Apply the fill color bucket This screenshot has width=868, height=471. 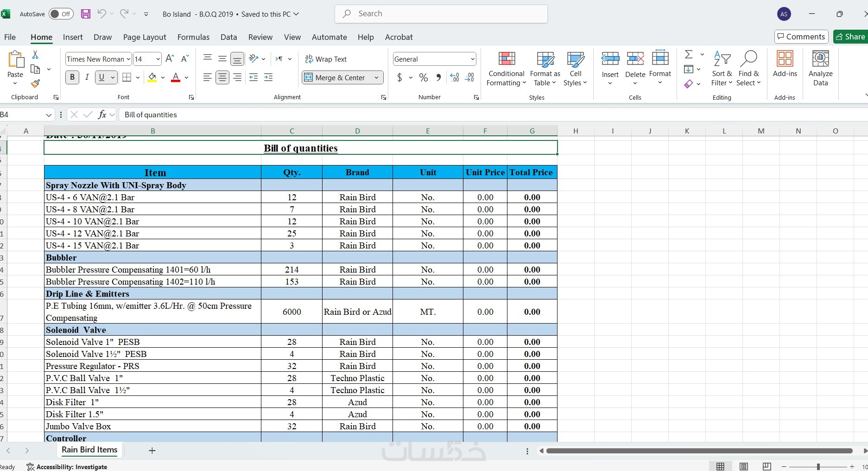tap(152, 77)
